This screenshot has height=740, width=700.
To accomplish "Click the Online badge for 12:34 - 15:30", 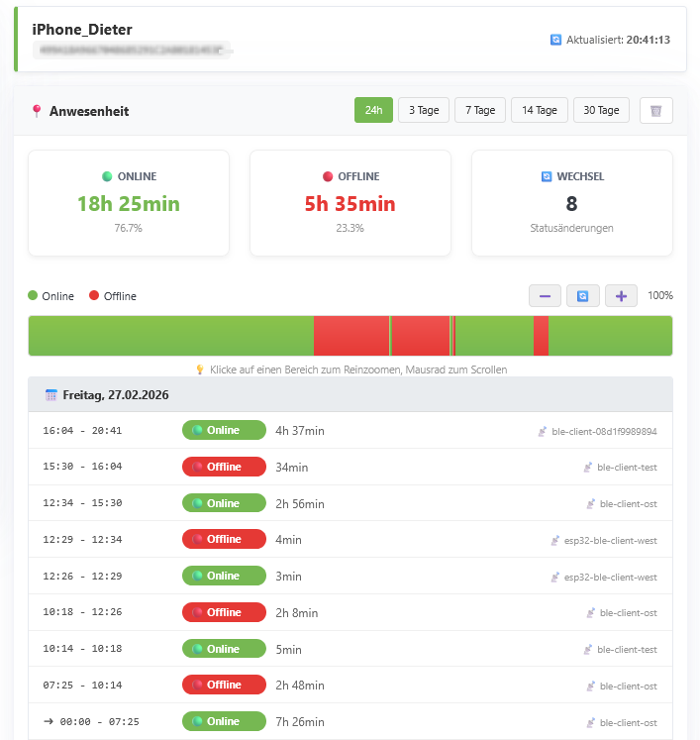I will click(224, 503).
